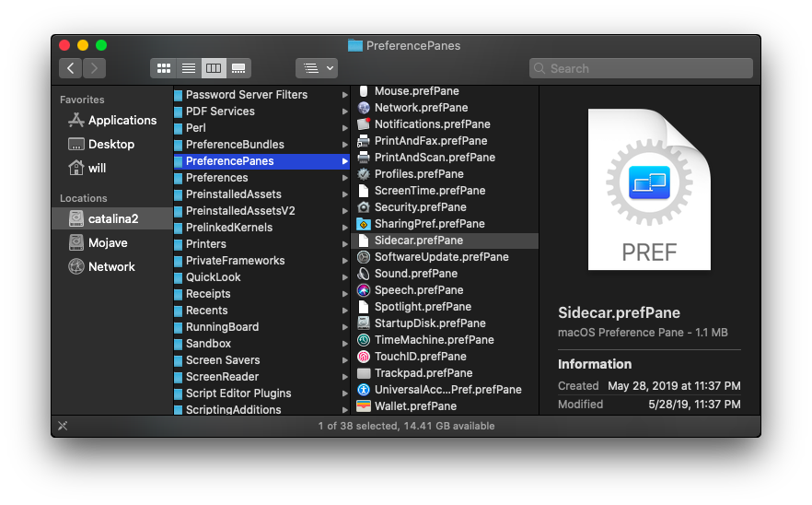The height and width of the screenshot is (505, 812).
Task: Select the Spotlight.prefPane file icon
Action: click(364, 307)
